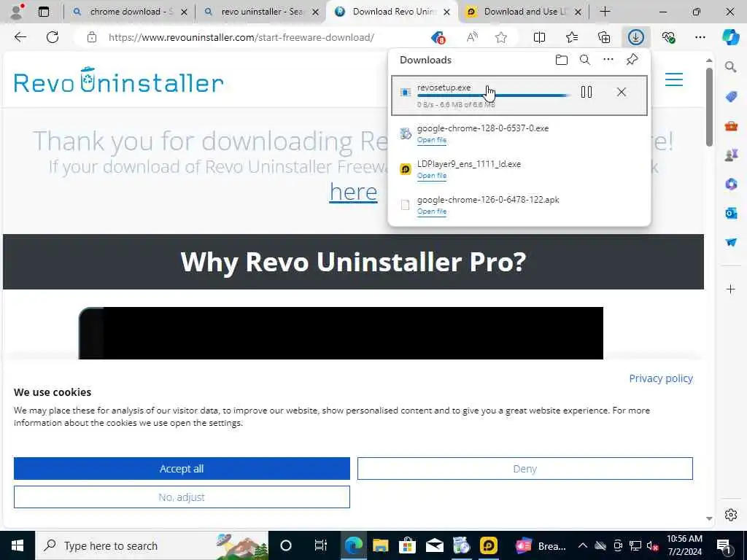Image resolution: width=747 pixels, height=560 pixels.
Task: Open sidebar Outlook icon
Action: tap(731, 213)
